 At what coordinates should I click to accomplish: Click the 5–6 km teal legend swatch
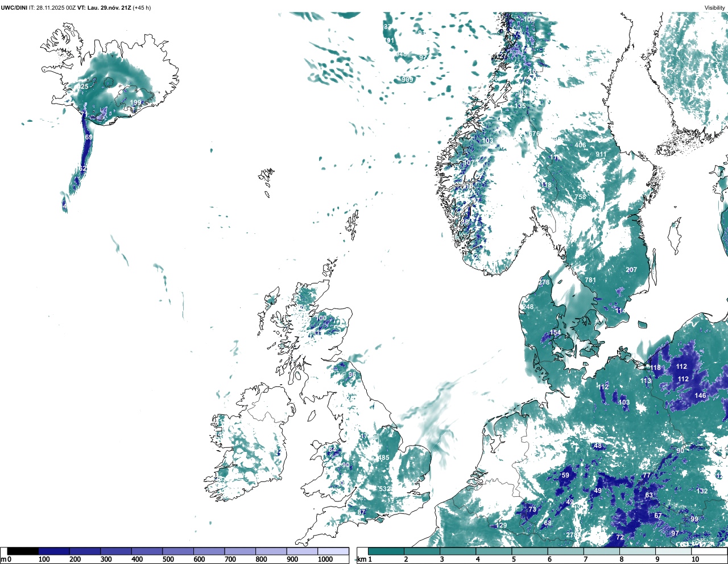click(530, 551)
